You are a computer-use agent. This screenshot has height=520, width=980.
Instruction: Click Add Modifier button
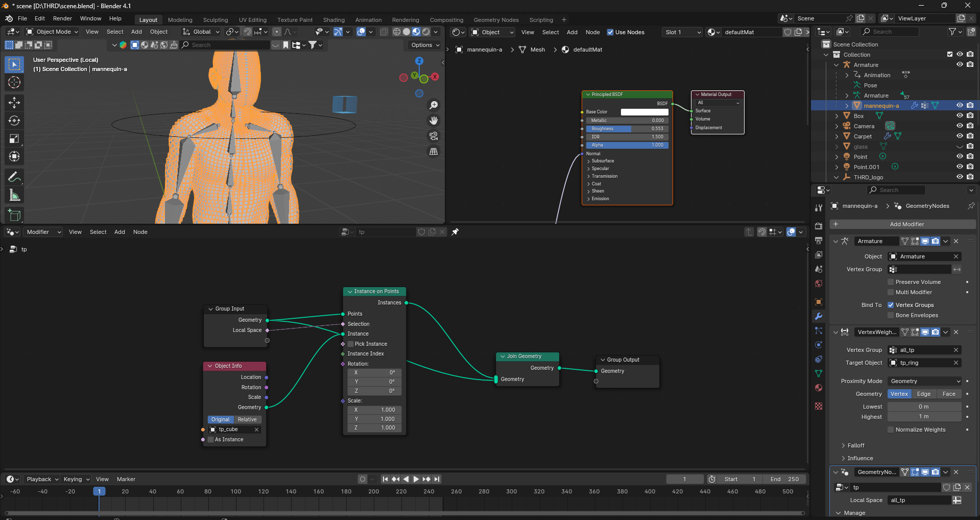pos(902,224)
